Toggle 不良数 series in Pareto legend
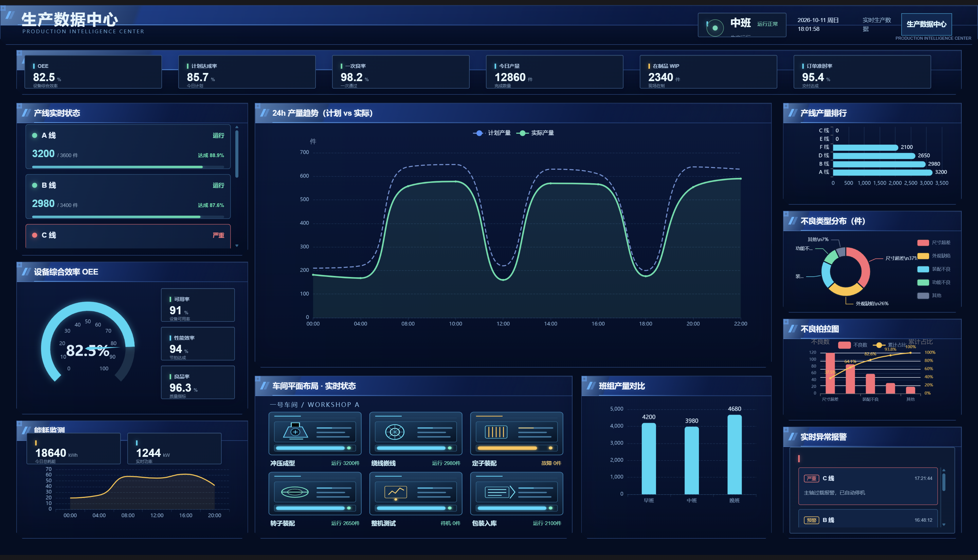This screenshot has width=978, height=560. [x=853, y=345]
